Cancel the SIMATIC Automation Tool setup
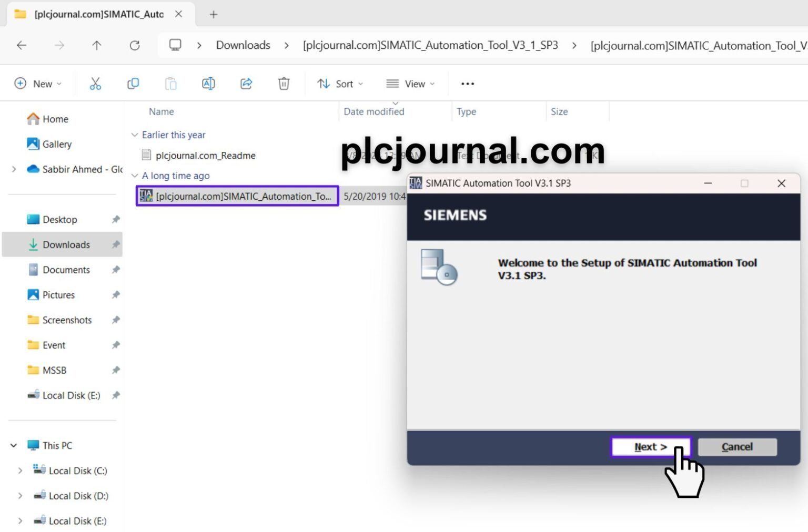The image size is (808, 532). (x=736, y=447)
